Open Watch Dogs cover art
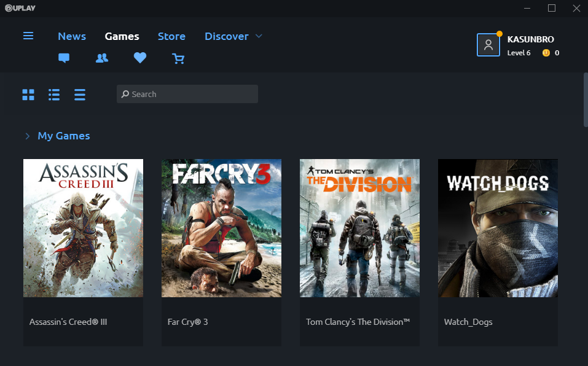The image size is (588, 366). coord(498,228)
